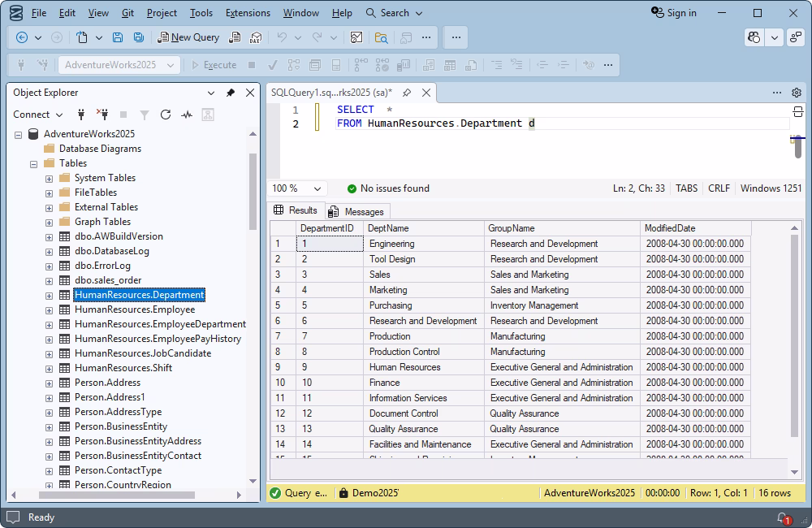This screenshot has width=812, height=528.
Task: Open the query editor settings gear icon
Action: point(797,93)
